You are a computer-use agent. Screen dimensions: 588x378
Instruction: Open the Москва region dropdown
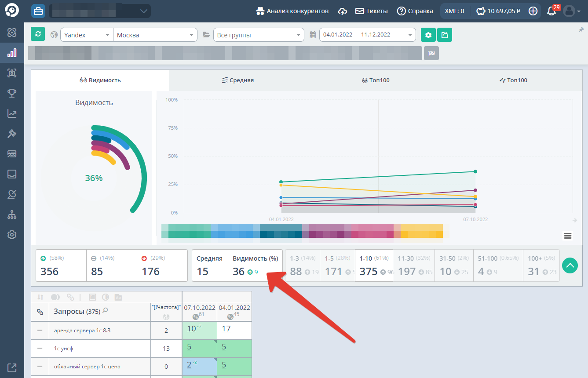point(155,35)
